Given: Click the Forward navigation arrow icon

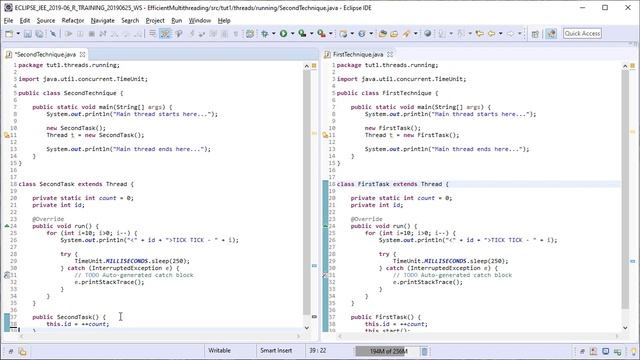Looking at the screenshot, I should [511, 34].
